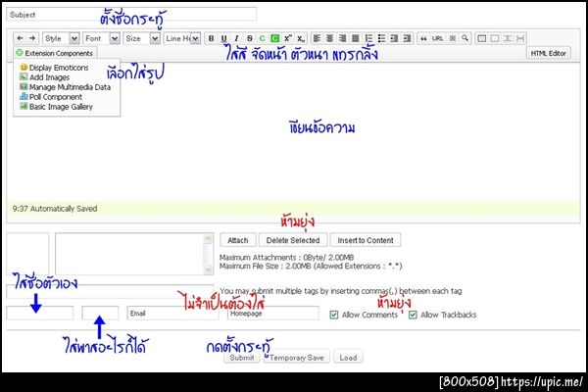Open the Font dropdown
The image size is (588, 392).
tap(101, 38)
